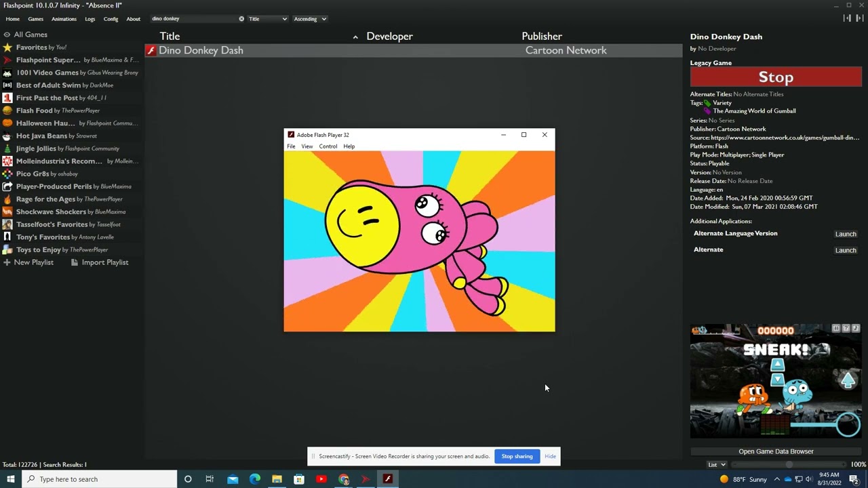The image size is (868, 488).
Task: Open Microsoft Edge from the taskbar
Action: [254, 479]
